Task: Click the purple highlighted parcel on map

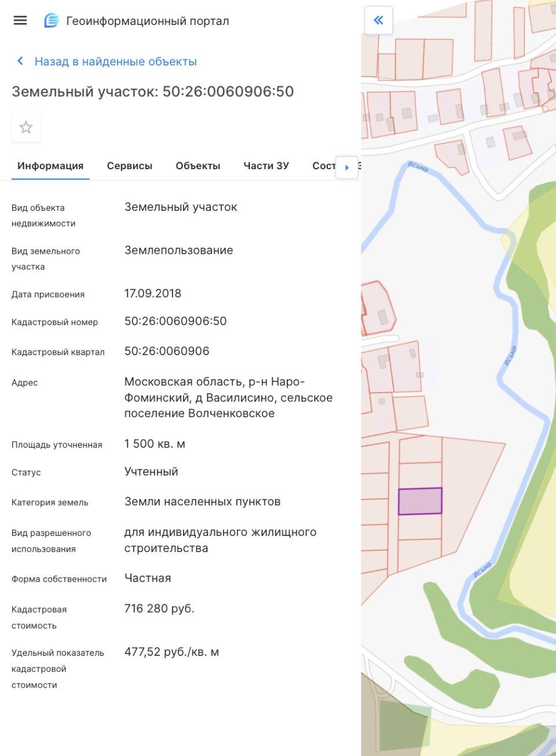Action: (x=420, y=501)
